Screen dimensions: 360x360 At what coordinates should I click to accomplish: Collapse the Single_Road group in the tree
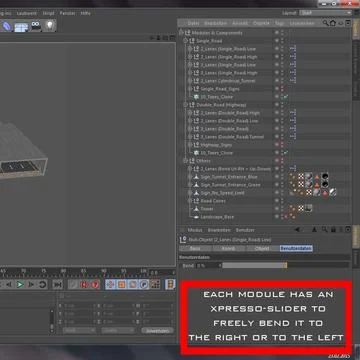pyautogui.click(x=185, y=41)
